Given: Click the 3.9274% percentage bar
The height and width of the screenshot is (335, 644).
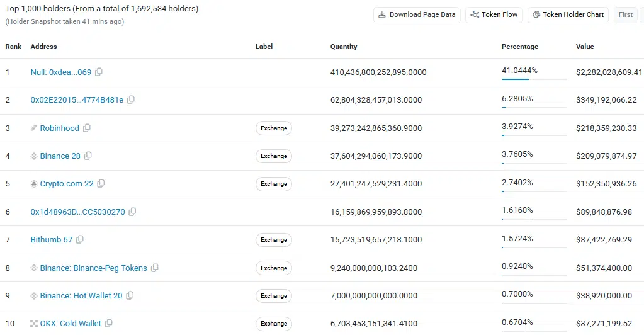Looking at the screenshot, I should point(534,135).
